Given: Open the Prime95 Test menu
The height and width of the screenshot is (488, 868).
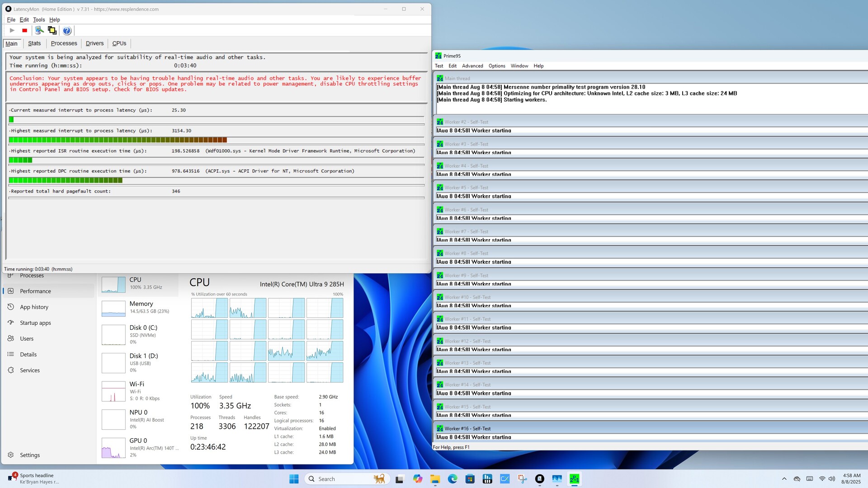Looking at the screenshot, I should point(439,66).
